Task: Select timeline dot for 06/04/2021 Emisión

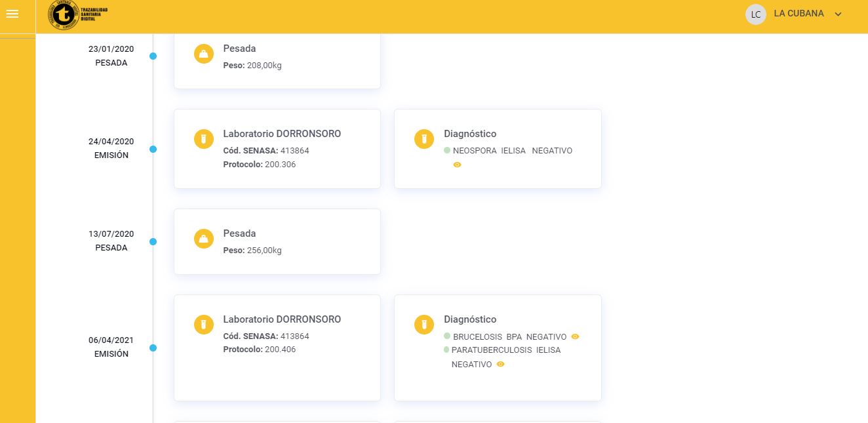Action: point(153,348)
